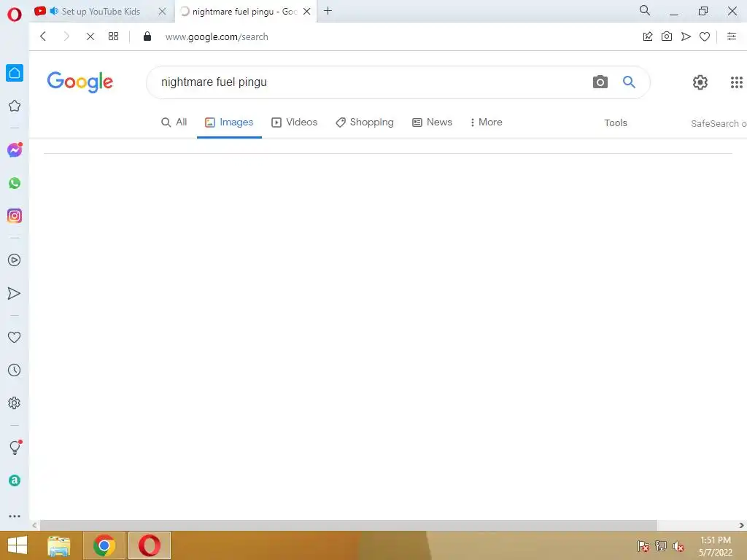Take a snapshot with the address-bar camera icon
The width and height of the screenshot is (747, 560).
(x=667, y=36)
